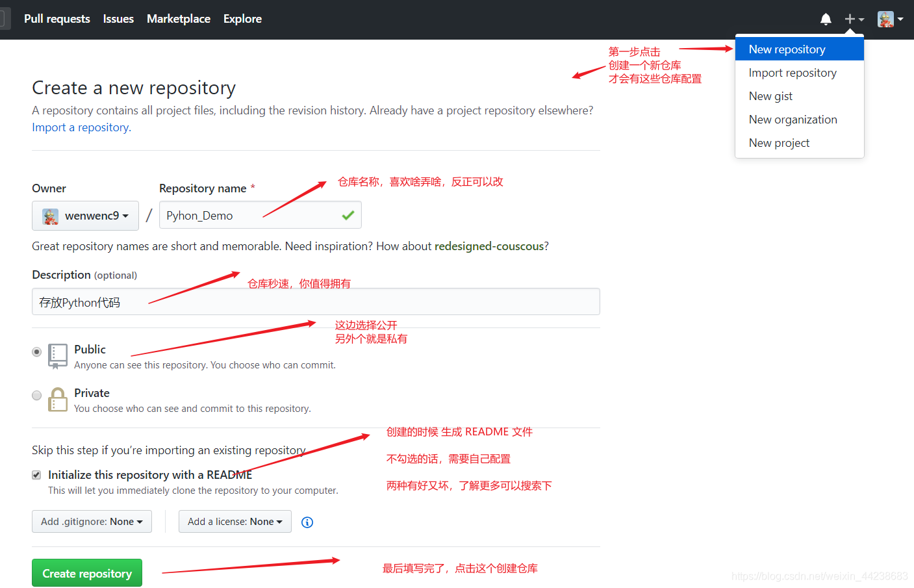Focus the Description input field
914x588 pixels.
316,301
